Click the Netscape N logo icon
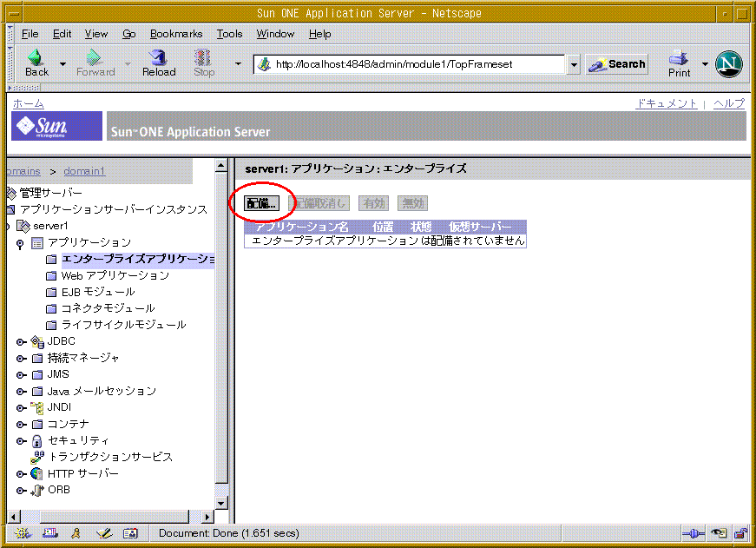Screen dimensions: 756x548 [x=728, y=63]
